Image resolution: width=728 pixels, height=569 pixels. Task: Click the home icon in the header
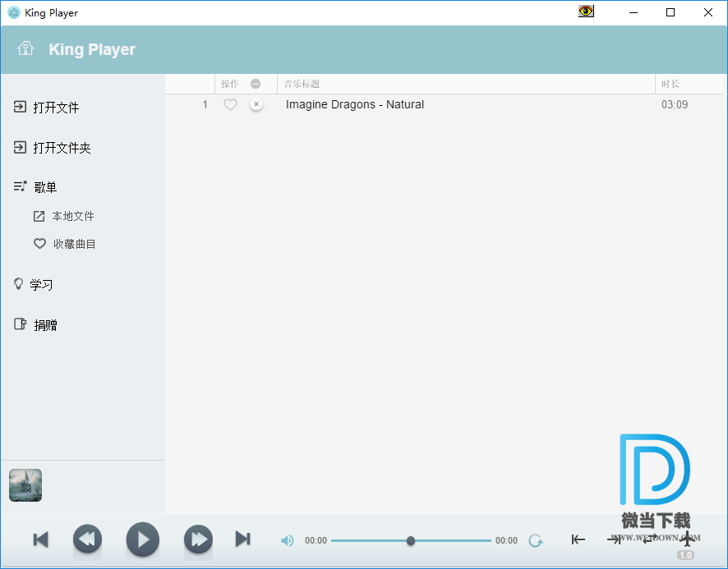click(x=25, y=48)
